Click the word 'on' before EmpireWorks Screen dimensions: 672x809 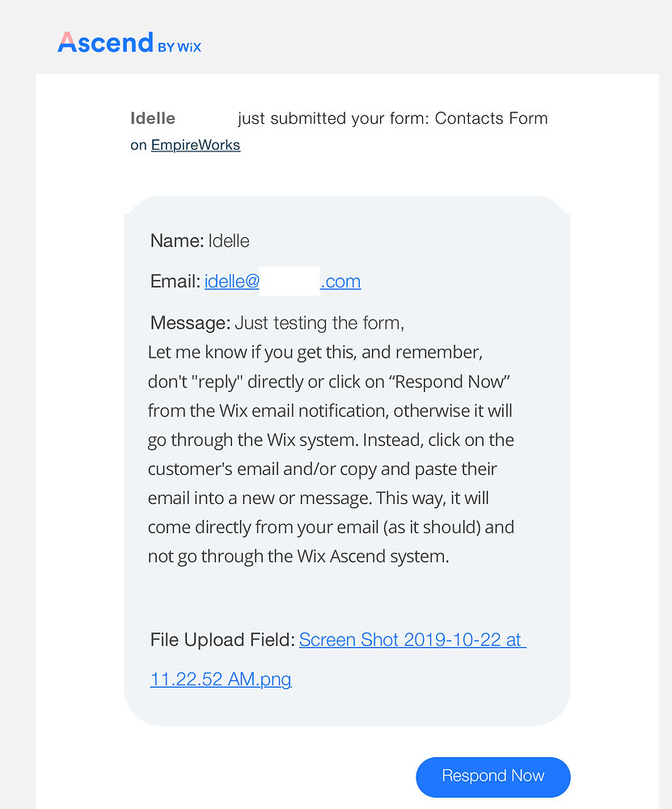coord(137,144)
